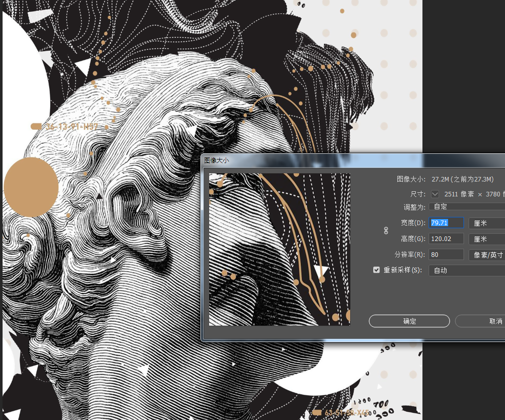Open the 尺寸 dimensions unit dropdown arrow
The width and height of the screenshot is (505, 420).
click(x=435, y=194)
